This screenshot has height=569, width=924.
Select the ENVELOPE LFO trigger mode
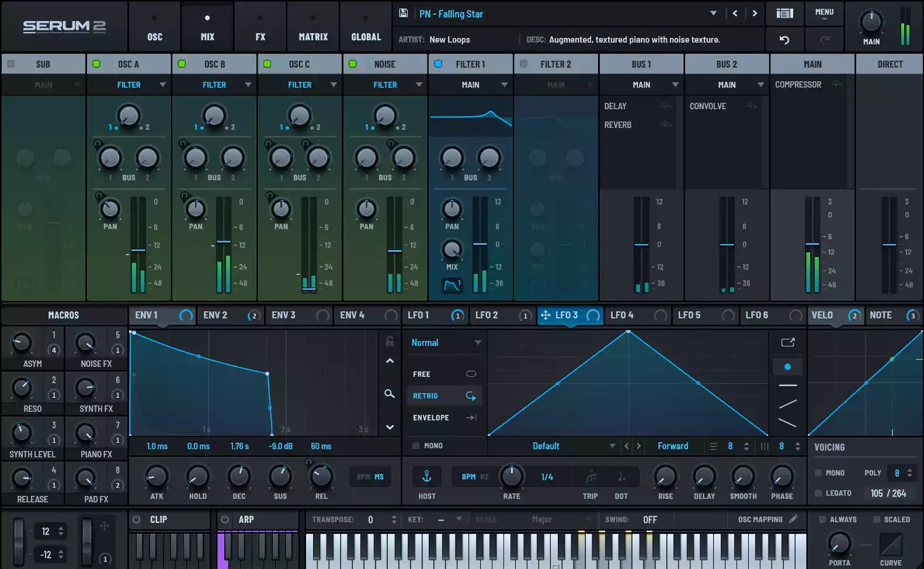pos(444,418)
